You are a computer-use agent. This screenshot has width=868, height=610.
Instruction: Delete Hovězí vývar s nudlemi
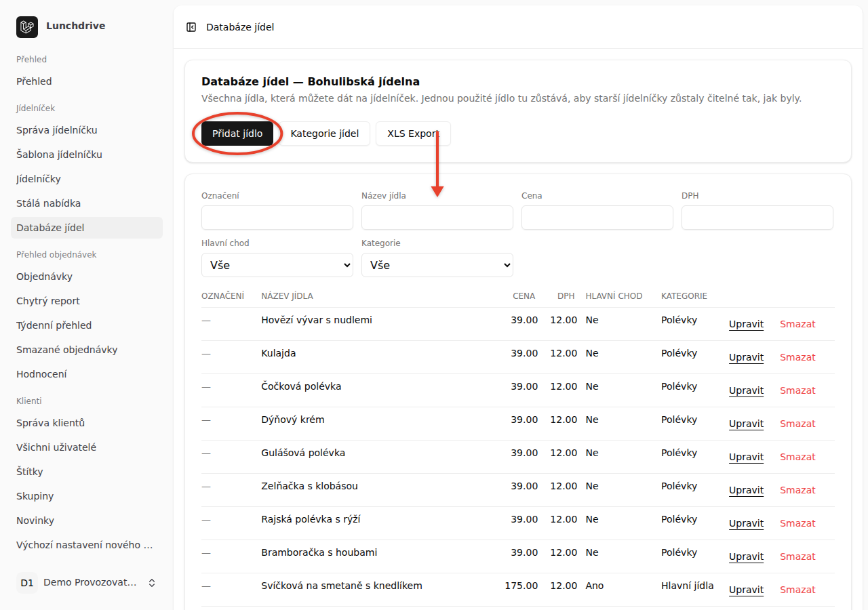(797, 324)
